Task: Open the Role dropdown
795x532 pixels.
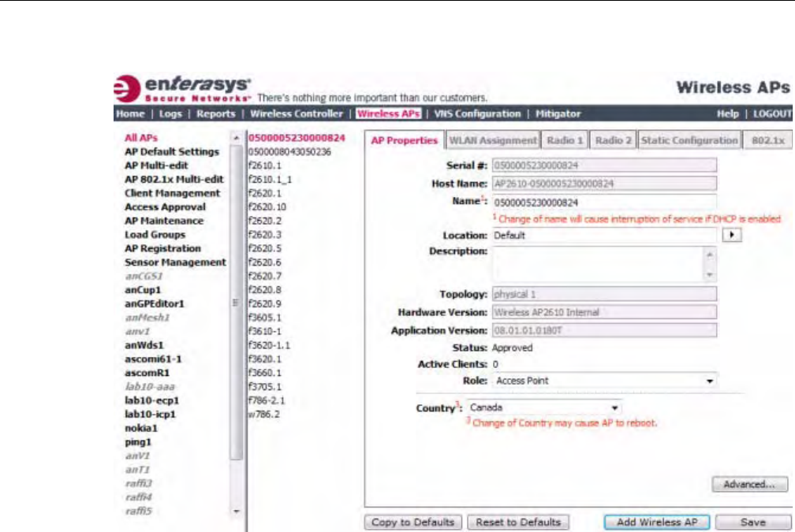Action: [604, 381]
